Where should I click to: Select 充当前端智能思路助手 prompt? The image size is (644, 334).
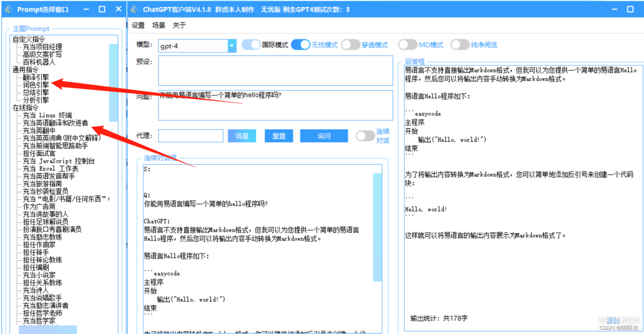(55, 146)
